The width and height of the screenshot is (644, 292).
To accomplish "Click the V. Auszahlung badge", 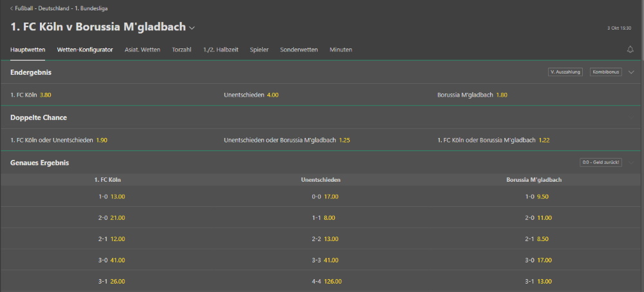I will (x=565, y=72).
